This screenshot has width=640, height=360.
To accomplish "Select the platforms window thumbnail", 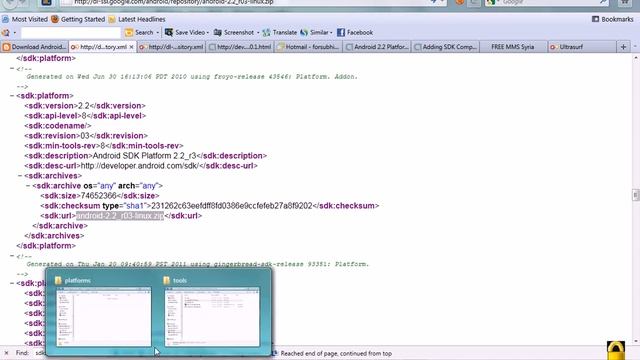I will [103, 316].
